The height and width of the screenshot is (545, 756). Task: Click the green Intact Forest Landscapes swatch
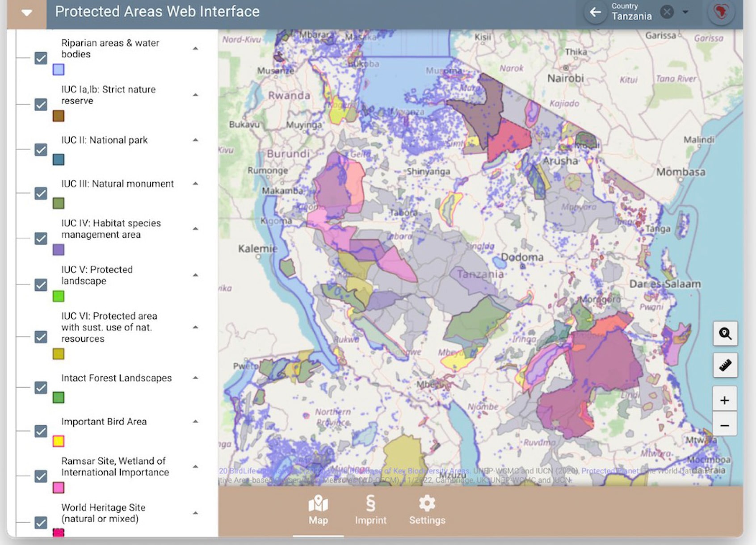tap(59, 398)
